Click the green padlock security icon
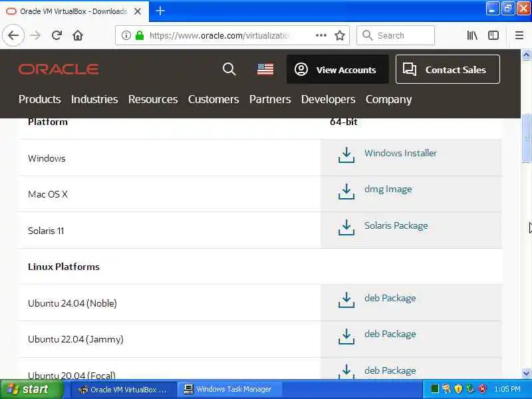Image resolution: width=532 pixels, height=399 pixels. (140, 35)
